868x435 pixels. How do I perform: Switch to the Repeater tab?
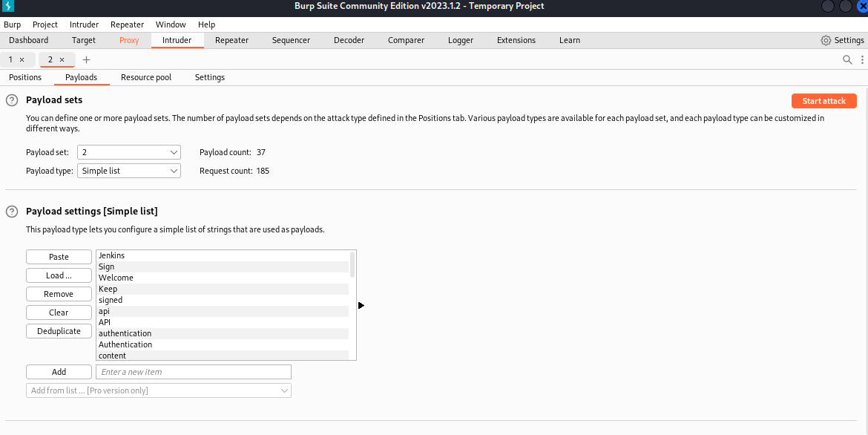coord(232,40)
